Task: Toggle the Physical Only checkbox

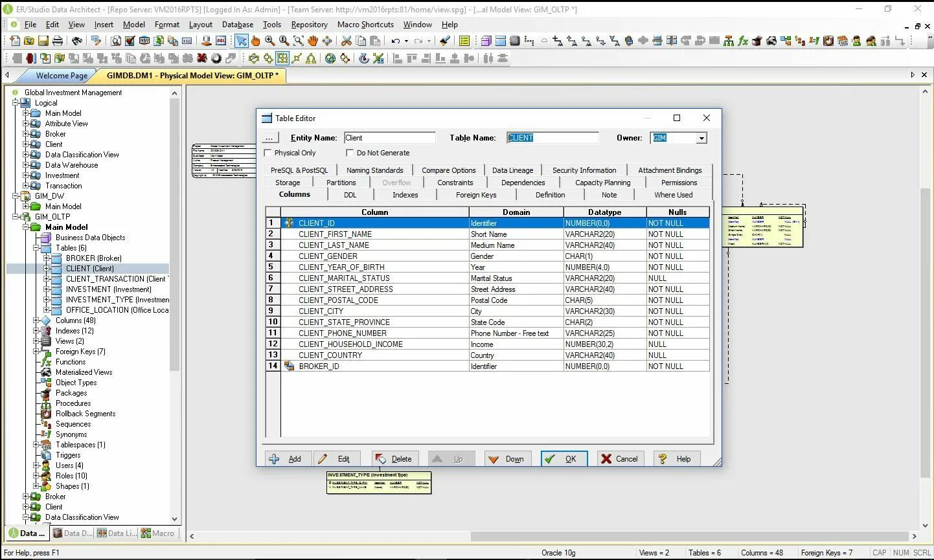Action: pos(268,153)
